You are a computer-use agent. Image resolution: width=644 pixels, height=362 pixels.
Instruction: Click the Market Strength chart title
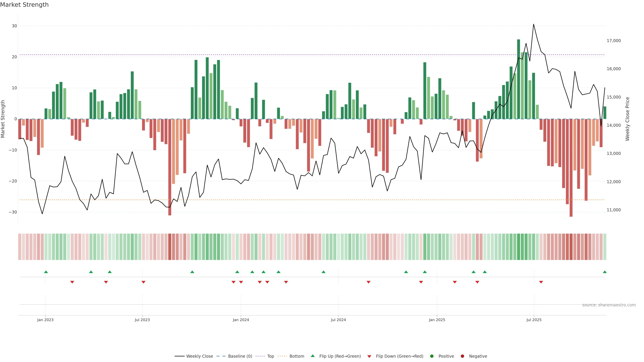coord(24,5)
